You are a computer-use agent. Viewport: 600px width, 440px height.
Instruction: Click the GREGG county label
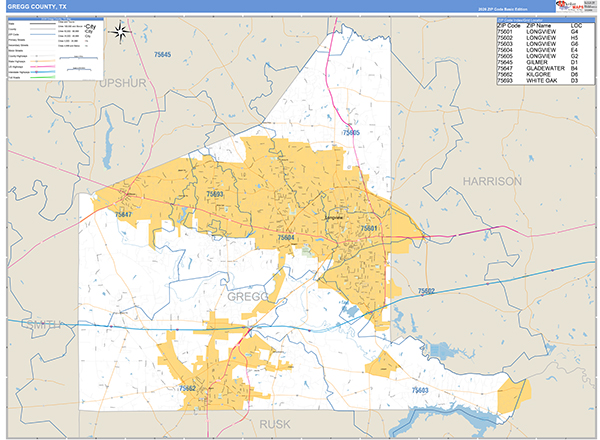248,297
